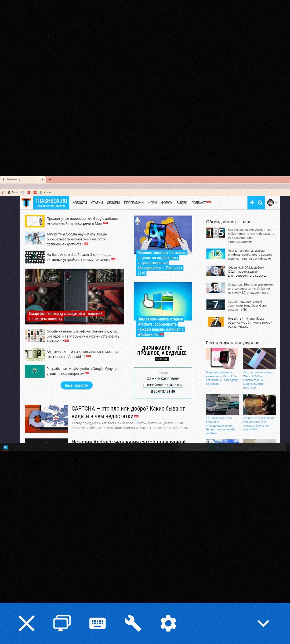The height and width of the screenshot is (644, 290).
Task: Open the ВИДЕО menu item
Action: point(182,203)
